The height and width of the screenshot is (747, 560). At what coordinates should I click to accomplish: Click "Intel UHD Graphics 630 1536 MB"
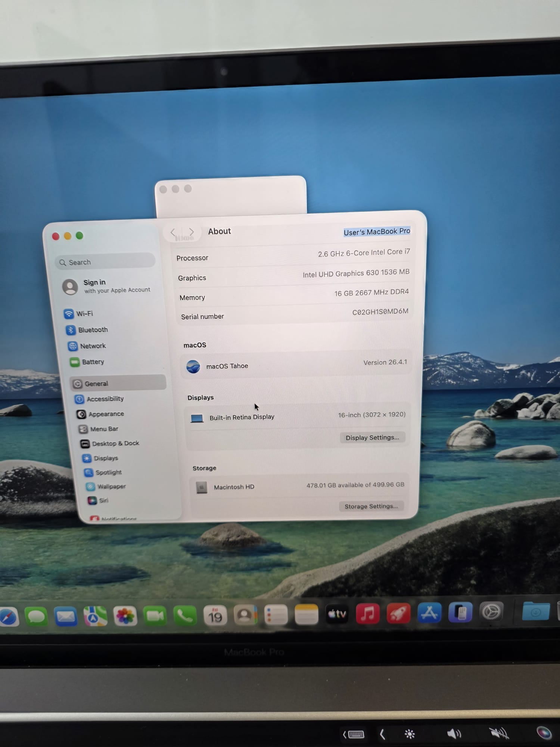[356, 273]
